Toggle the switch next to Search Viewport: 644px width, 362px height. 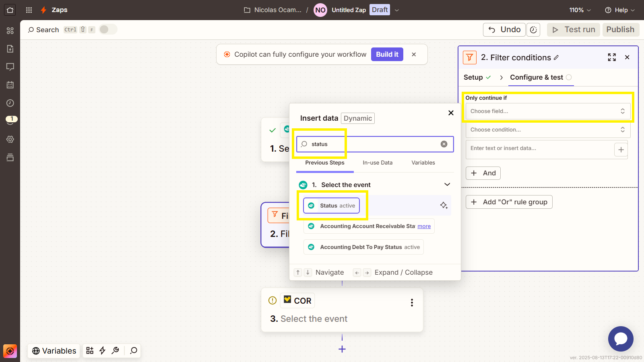[x=108, y=29]
